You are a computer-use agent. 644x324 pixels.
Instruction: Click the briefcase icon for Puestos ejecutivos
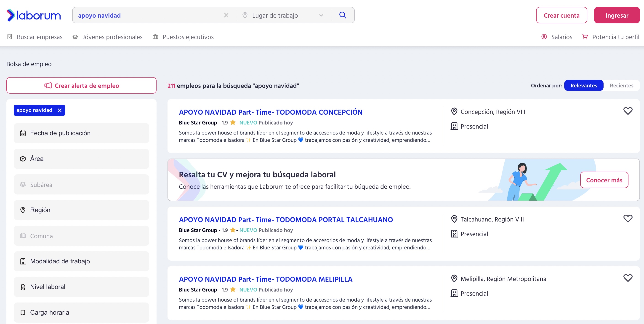[x=155, y=37]
